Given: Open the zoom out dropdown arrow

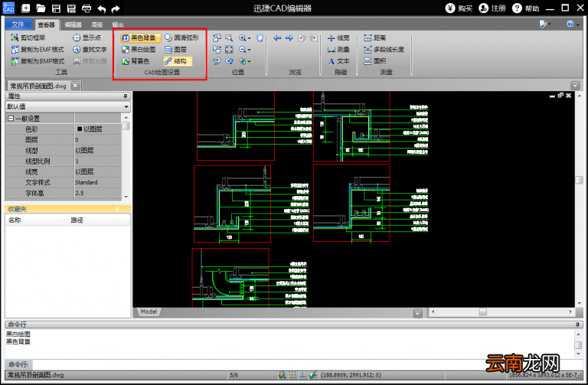Looking at the screenshot, I should (x=249, y=50).
